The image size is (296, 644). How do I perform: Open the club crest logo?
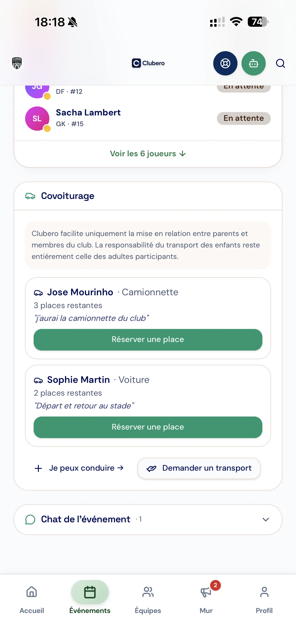coord(17,63)
